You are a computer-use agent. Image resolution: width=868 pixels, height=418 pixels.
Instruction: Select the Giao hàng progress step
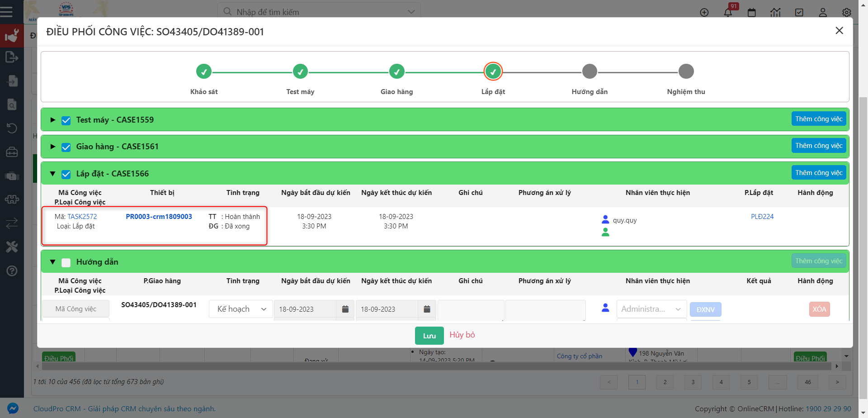tap(396, 71)
